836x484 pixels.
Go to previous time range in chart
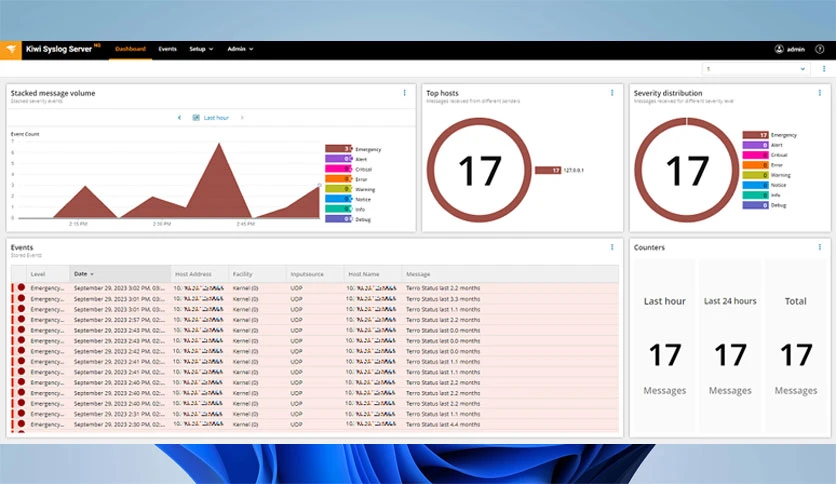[x=179, y=117]
